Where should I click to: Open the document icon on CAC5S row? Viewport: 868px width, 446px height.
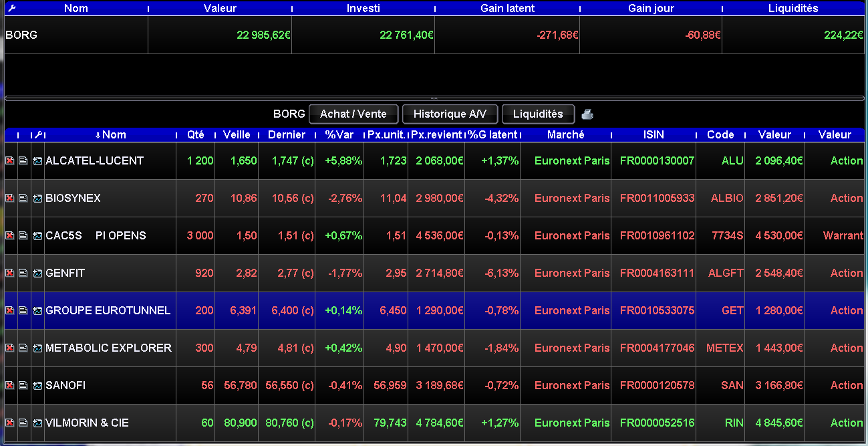pos(23,236)
